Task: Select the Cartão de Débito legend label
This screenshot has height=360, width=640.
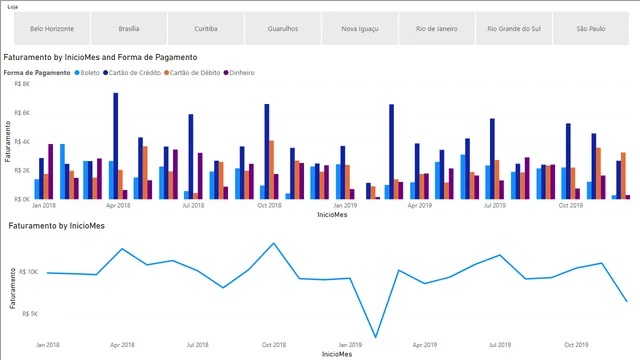Action: 195,73
